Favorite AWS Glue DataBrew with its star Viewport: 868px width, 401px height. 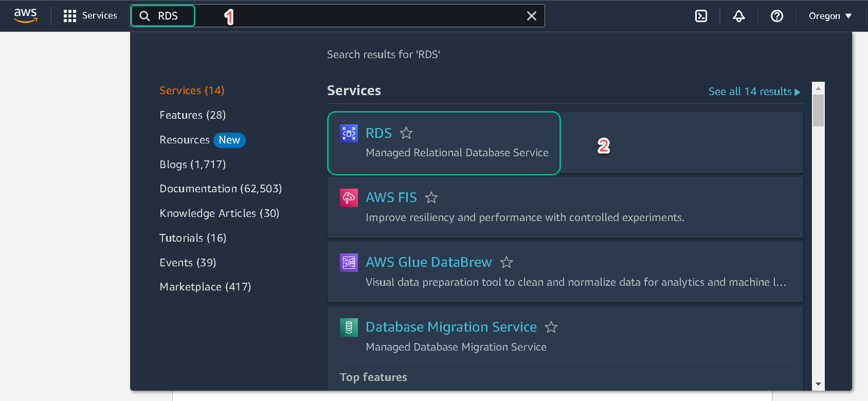coord(507,262)
